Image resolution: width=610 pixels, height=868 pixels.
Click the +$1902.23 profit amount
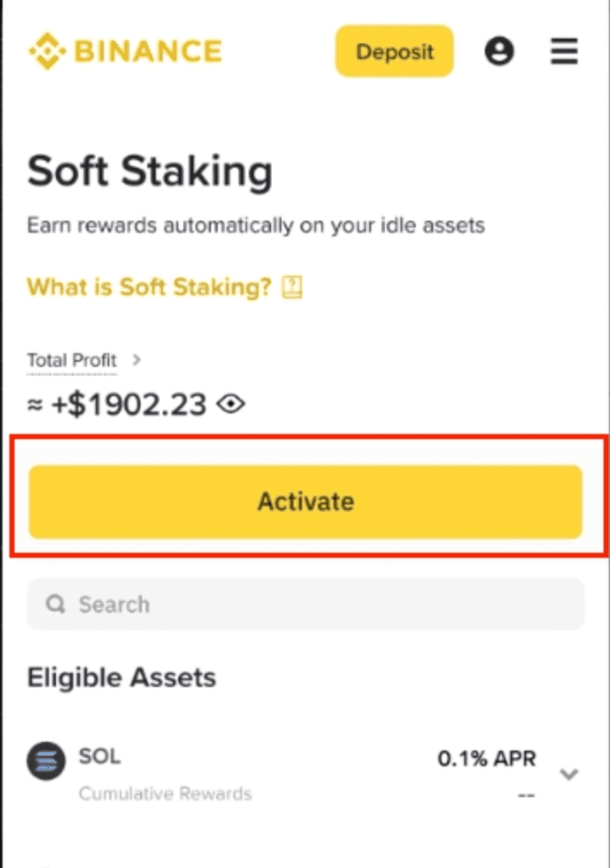(x=128, y=405)
